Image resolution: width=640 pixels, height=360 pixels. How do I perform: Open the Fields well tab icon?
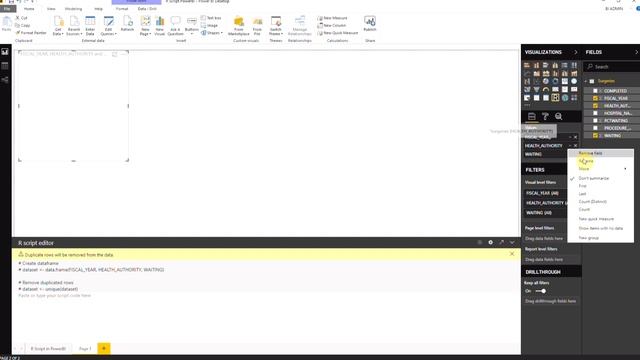coord(531,117)
